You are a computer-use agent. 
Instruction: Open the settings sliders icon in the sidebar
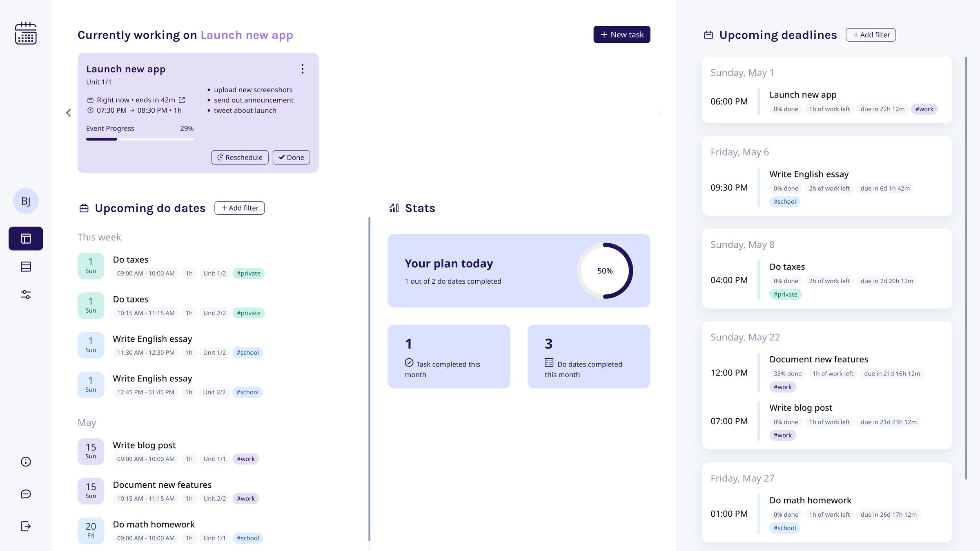(x=26, y=295)
